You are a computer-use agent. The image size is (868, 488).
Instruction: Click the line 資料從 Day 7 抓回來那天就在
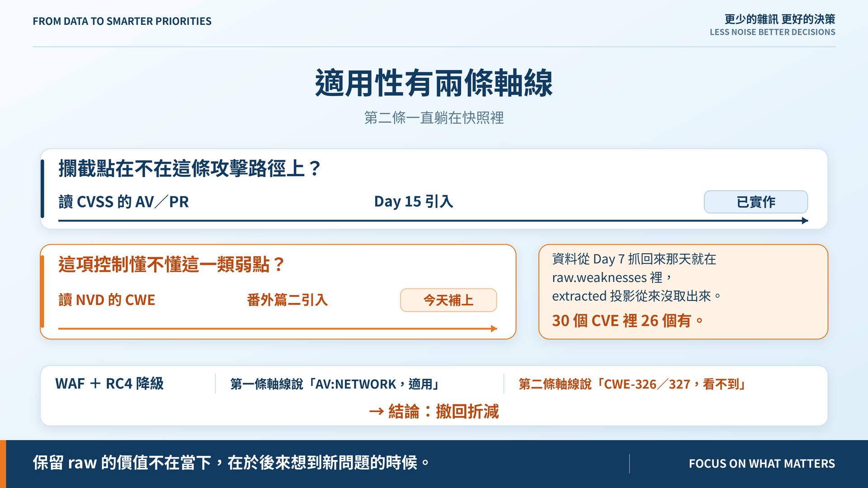pyautogui.click(x=634, y=259)
